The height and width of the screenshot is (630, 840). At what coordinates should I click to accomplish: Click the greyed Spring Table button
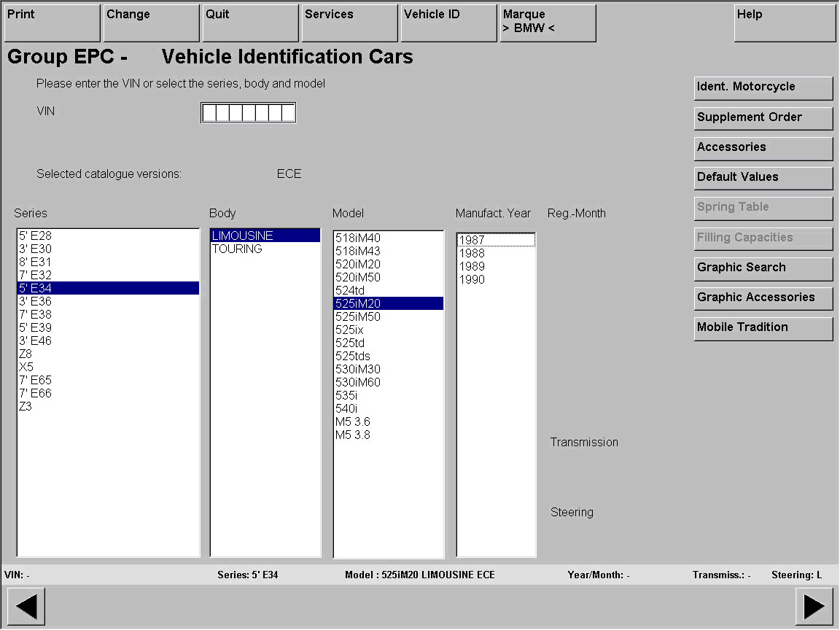(763, 208)
